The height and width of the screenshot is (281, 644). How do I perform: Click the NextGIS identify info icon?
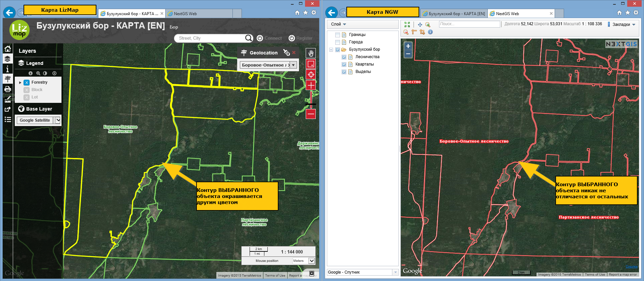pyautogui.click(x=430, y=32)
